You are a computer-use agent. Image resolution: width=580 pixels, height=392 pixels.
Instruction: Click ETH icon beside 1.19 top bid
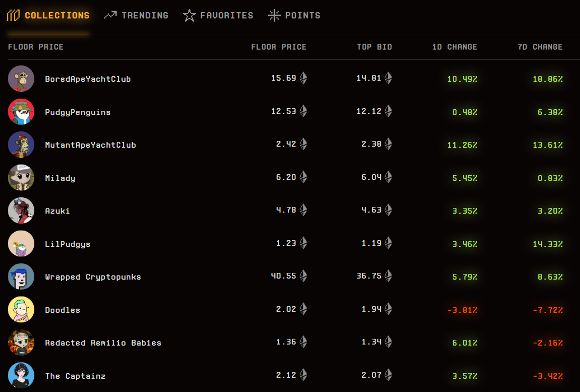point(388,243)
